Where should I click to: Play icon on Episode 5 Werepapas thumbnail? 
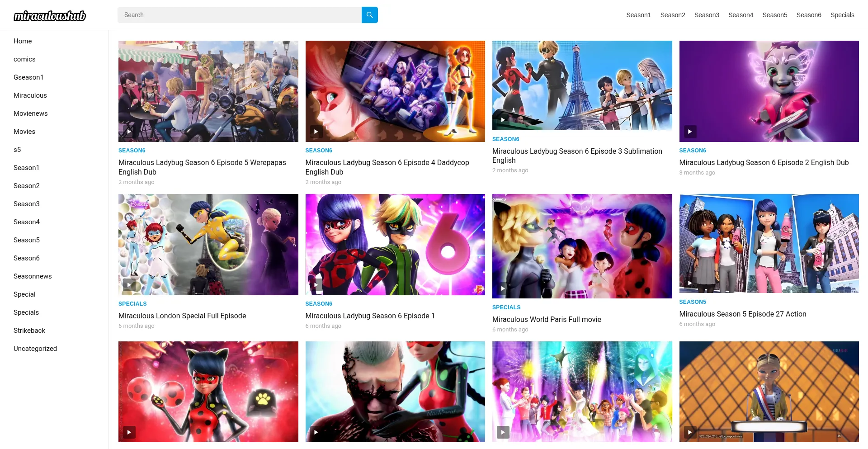tap(129, 132)
